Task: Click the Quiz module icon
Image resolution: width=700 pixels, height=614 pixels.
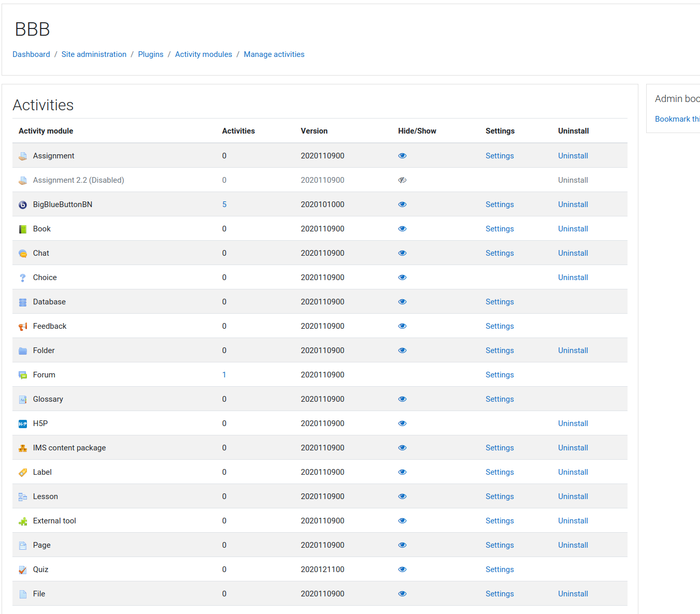Action: 23,569
